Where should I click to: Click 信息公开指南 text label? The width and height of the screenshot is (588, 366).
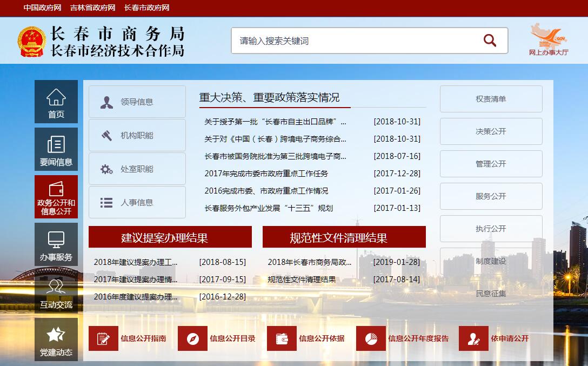point(143,338)
